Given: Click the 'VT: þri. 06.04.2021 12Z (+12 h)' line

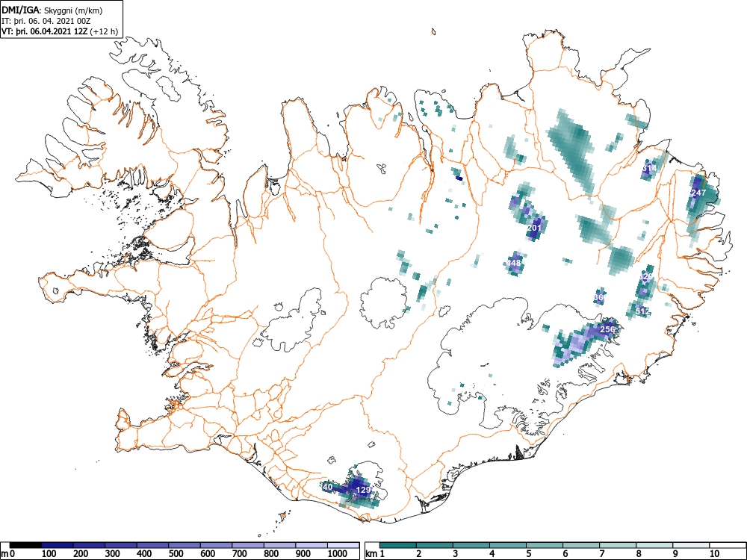Looking at the screenshot, I should (x=60, y=31).
